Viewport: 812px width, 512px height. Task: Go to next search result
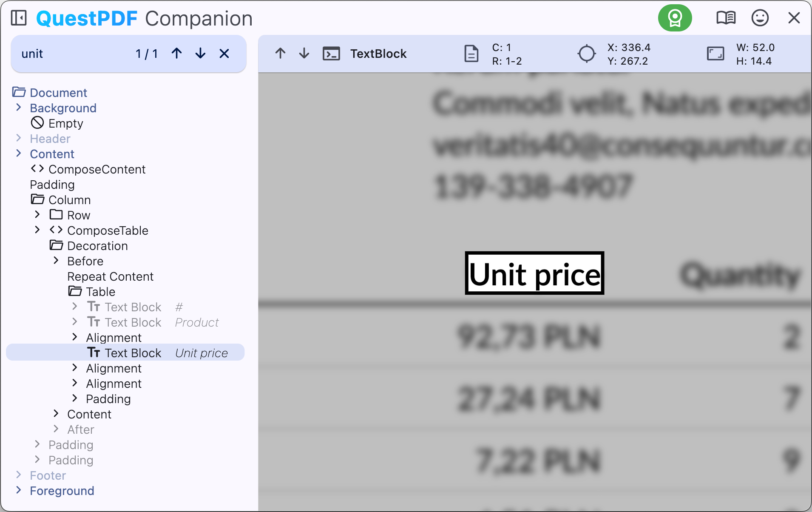200,54
